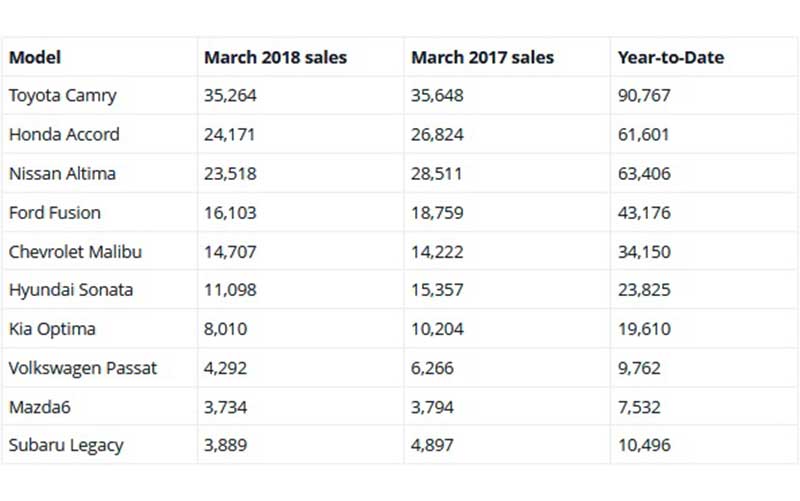Select the Chevrolet Malibu cell

pos(75,252)
